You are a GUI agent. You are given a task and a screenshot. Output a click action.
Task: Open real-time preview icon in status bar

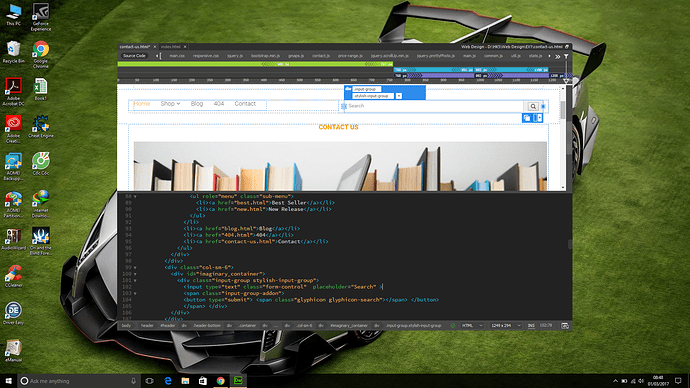tap(565, 326)
